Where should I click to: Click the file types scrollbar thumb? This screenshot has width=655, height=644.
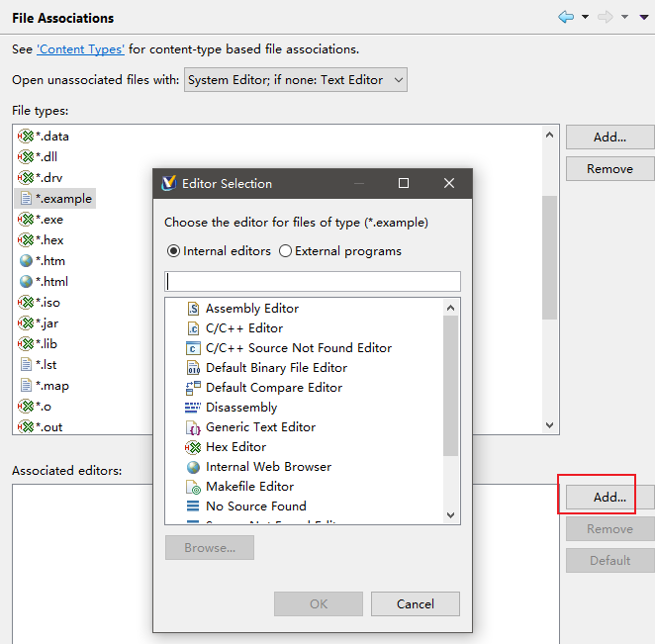[550, 257]
